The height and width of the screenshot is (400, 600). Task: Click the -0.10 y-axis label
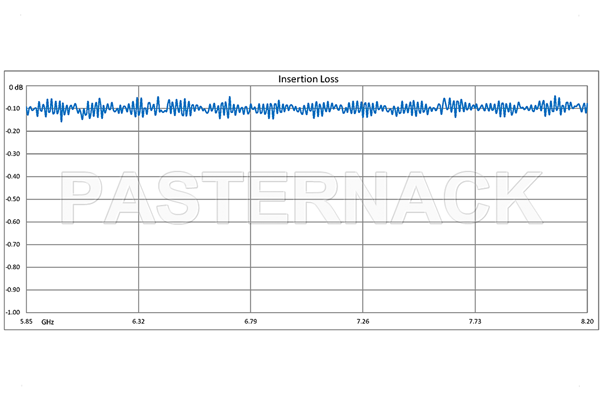(15, 109)
